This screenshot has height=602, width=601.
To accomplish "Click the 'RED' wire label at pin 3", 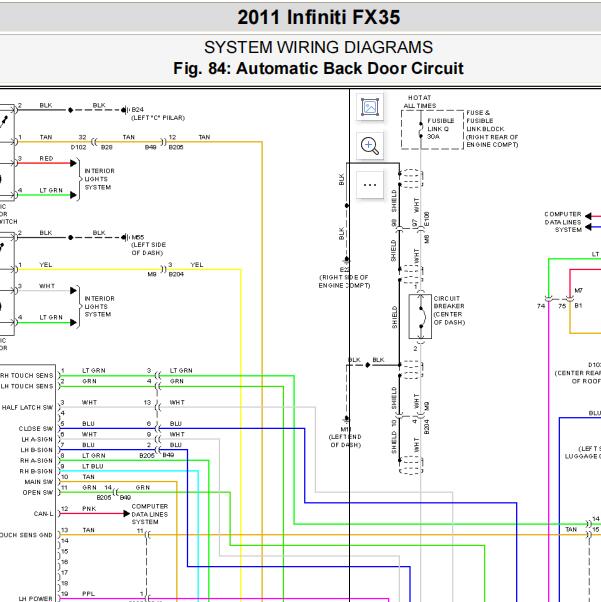I will [46, 159].
